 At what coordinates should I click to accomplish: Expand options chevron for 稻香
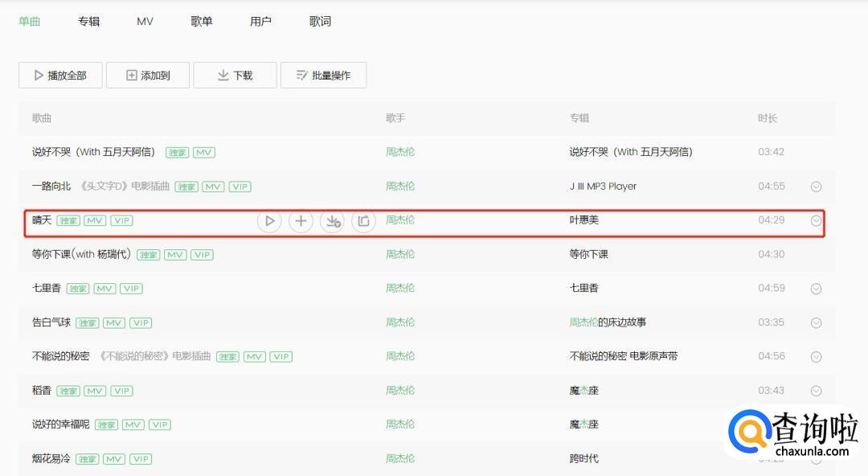pos(816,392)
